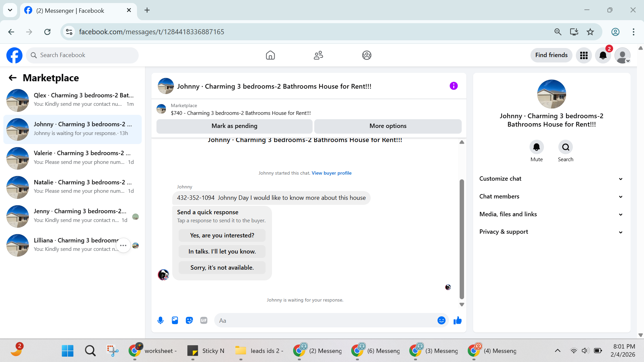Bookmark this page with the star icon
Screen dimensions: 644x362
coord(590,32)
